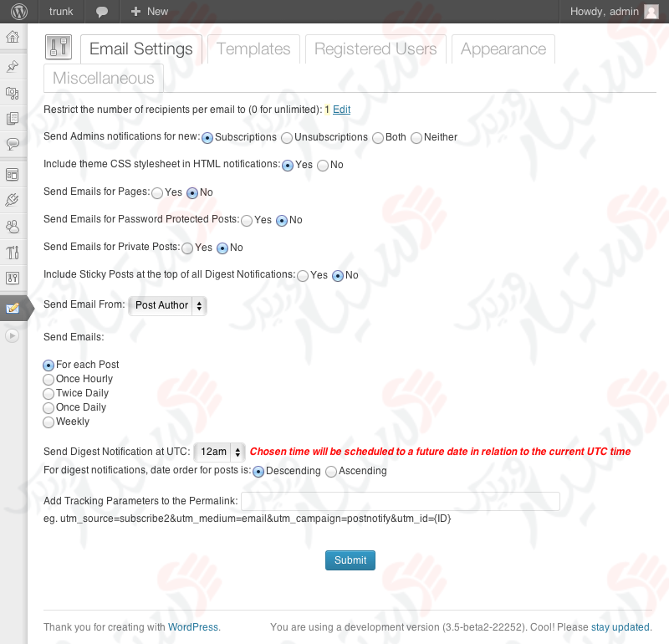
Task: Select Both for admin notifications
Action: pos(378,137)
